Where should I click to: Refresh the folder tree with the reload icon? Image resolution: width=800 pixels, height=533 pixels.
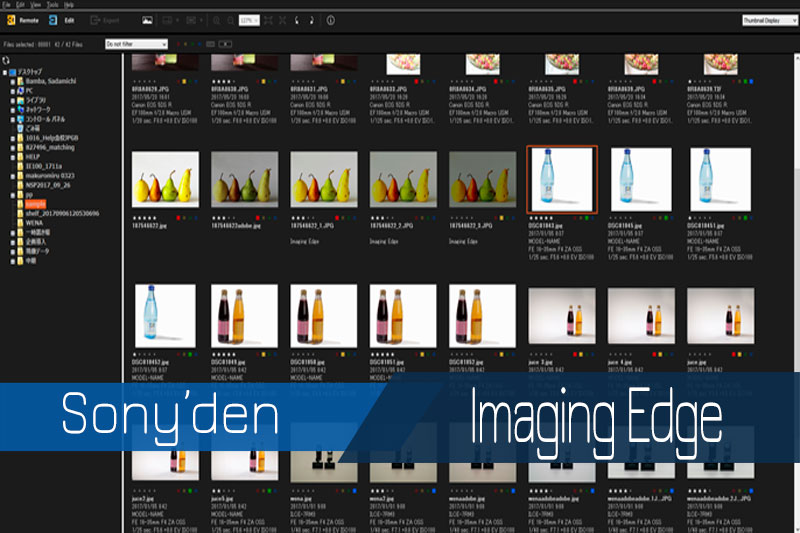click(6, 60)
